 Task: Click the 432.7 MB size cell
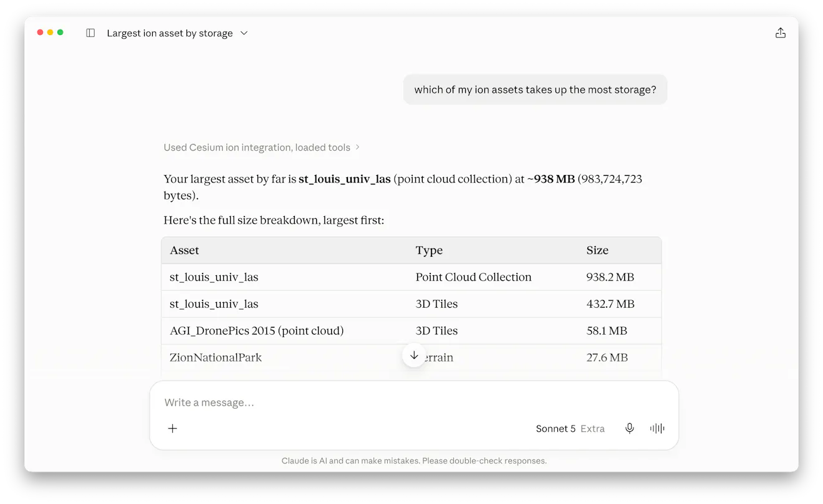click(610, 304)
